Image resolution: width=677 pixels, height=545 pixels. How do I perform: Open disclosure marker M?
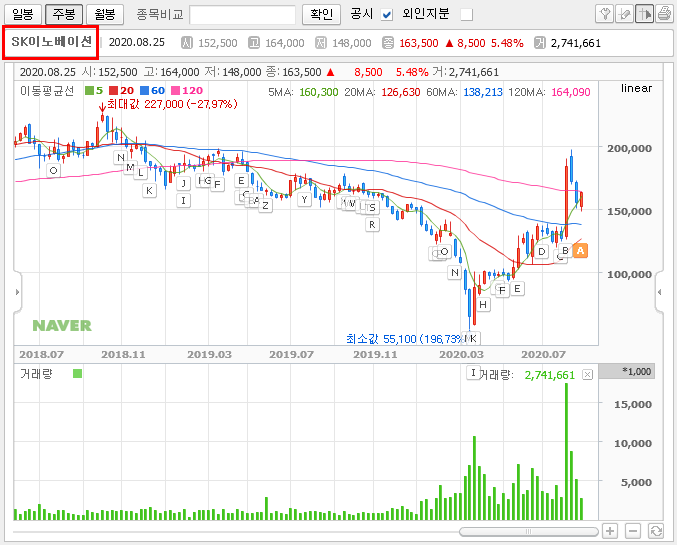pos(130,168)
